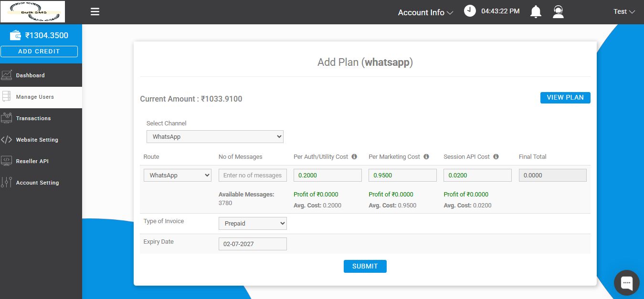The image size is (644, 299).
Task: Click info icon beside Session API Cost
Action: point(496,156)
